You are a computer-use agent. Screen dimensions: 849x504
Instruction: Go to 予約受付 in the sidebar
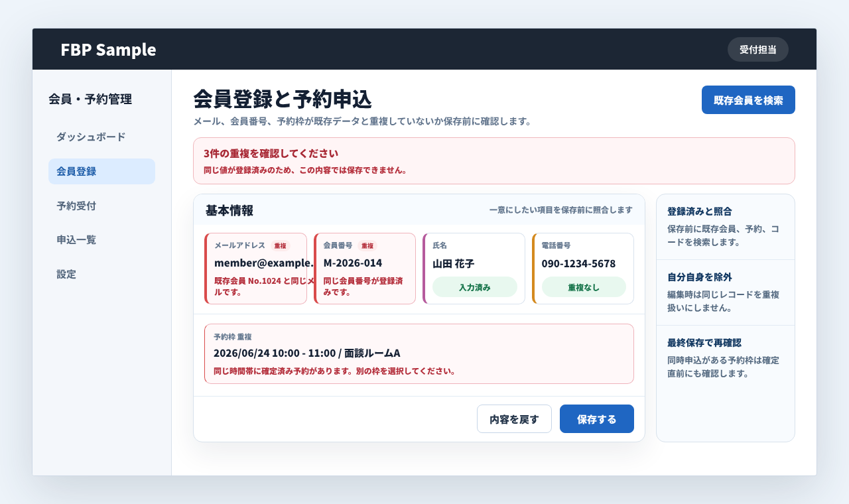tap(101, 206)
